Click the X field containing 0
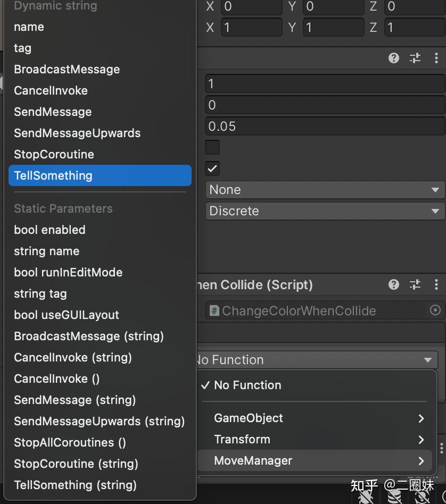Image resolution: width=446 pixels, height=504 pixels. coord(252,6)
